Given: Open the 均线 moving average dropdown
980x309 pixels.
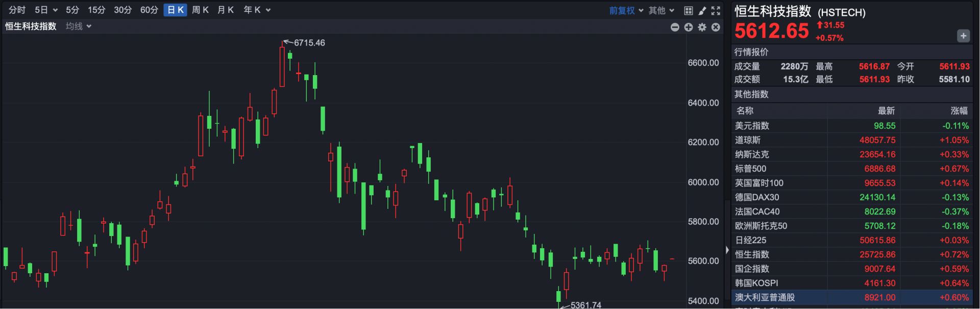Looking at the screenshot, I should pos(79,27).
